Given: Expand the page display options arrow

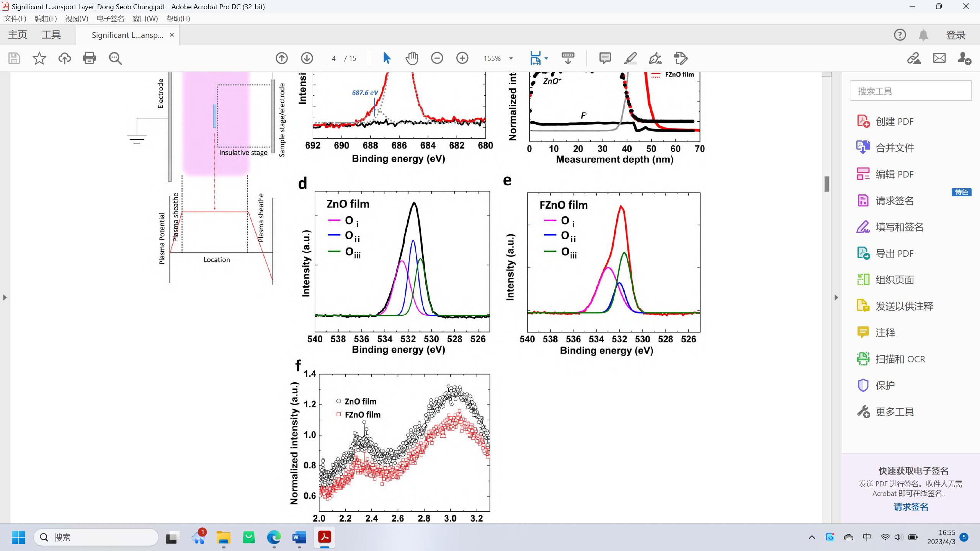Looking at the screenshot, I should point(546,58).
